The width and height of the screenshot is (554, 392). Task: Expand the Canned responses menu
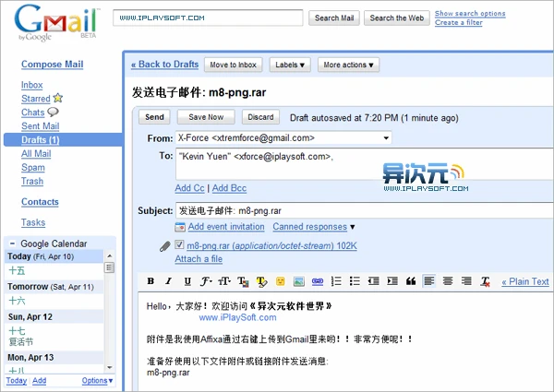click(314, 227)
